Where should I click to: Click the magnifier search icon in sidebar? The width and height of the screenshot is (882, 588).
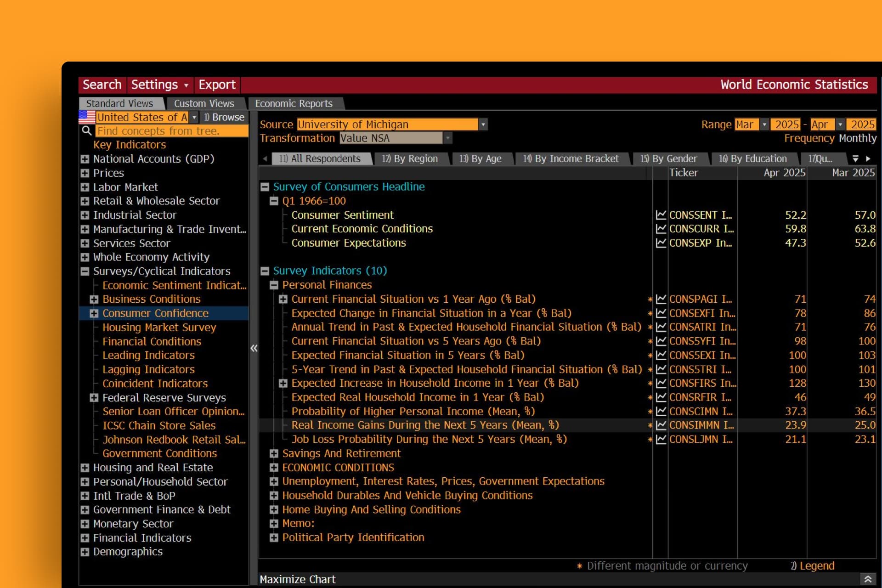[86, 131]
